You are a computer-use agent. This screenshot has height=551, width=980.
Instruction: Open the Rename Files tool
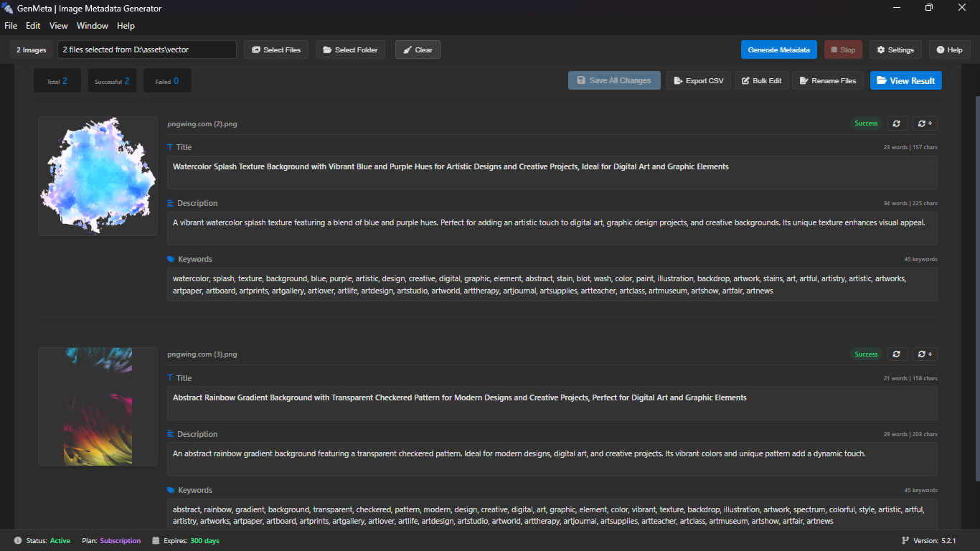point(827,80)
